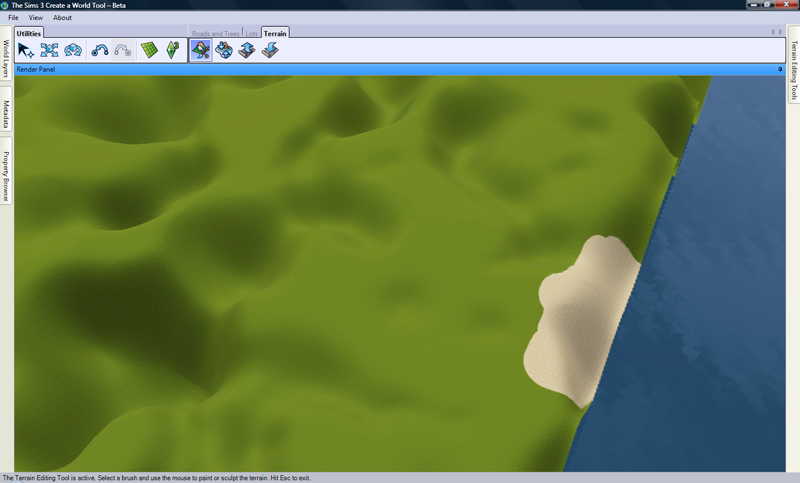
Task: Switch to the Lots tab
Action: tap(252, 34)
